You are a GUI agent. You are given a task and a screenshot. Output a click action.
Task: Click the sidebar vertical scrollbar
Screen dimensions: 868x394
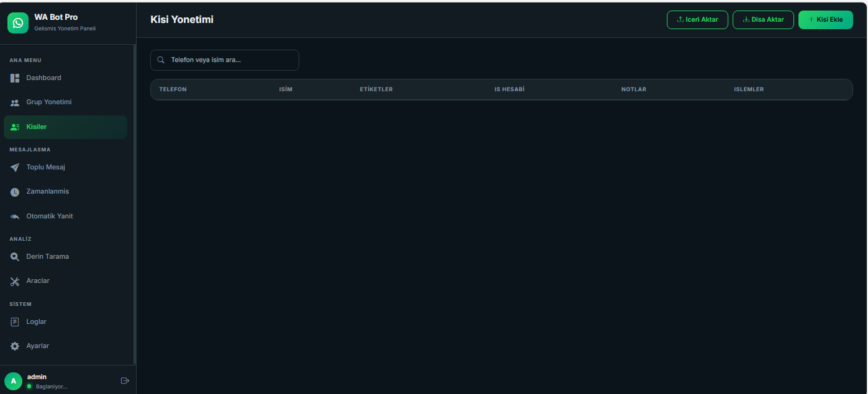coord(135,205)
